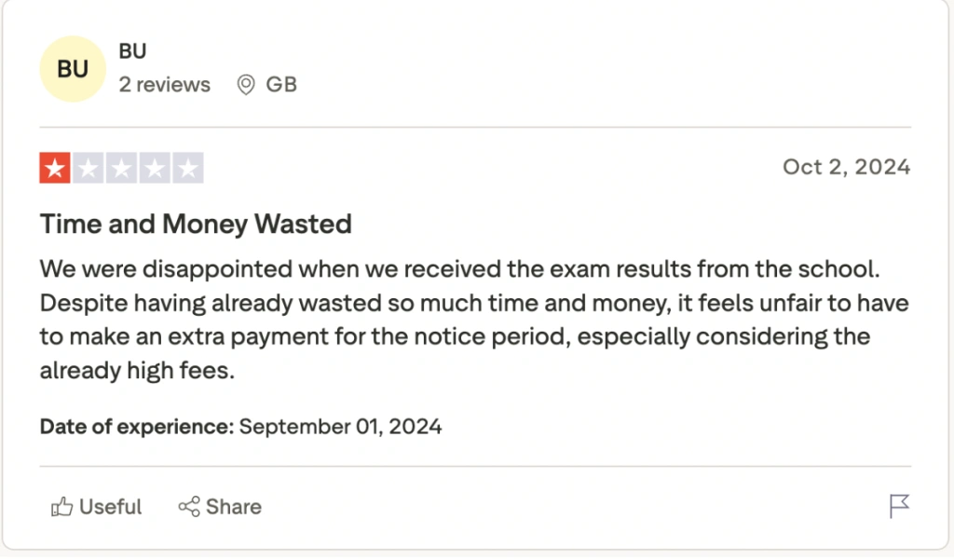This screenshot has width=954, height=560.
Task: Click the "Date of experience" label
Action: (x=136, y=428)
